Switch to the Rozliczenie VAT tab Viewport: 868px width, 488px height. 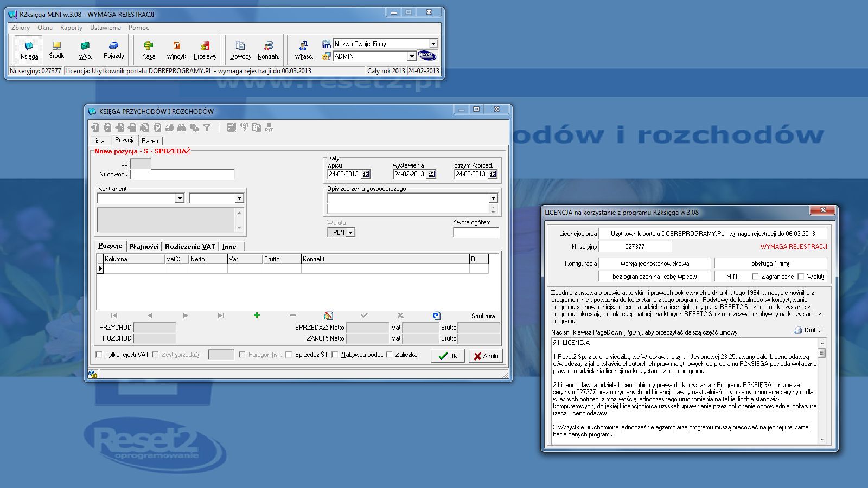[x=190, y=247]
